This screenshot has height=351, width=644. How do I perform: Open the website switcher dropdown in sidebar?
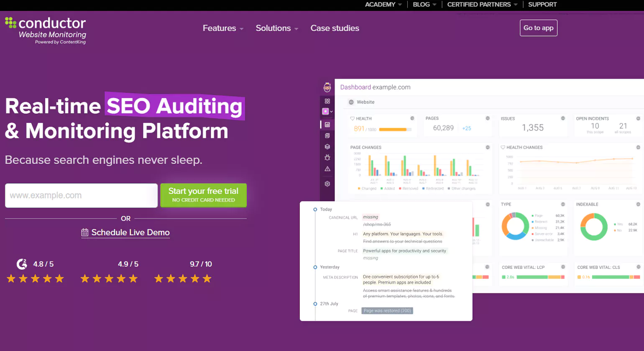327,112
